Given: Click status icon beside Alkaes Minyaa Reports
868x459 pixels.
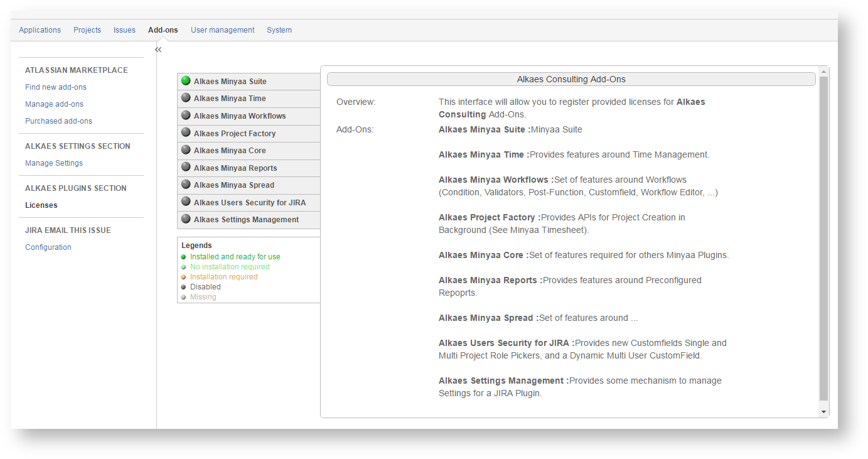Looking at the screenshot, I should [186, 167].
